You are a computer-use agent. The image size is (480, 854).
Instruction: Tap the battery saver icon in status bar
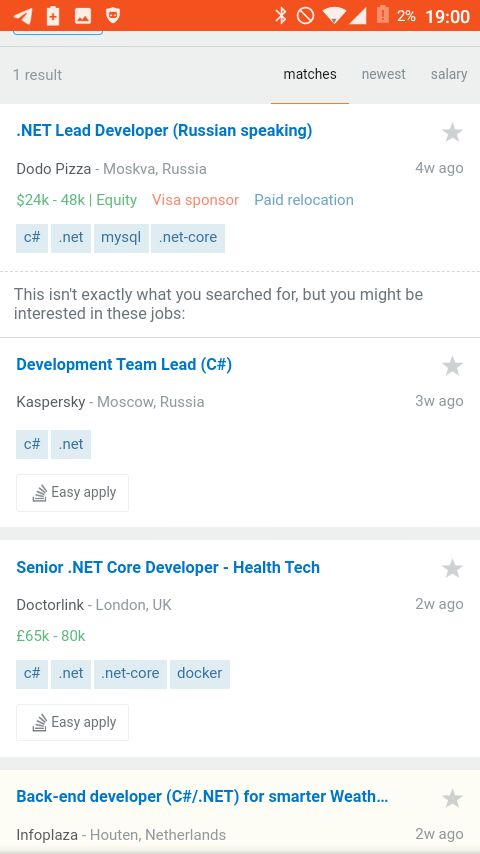[53, 16]
